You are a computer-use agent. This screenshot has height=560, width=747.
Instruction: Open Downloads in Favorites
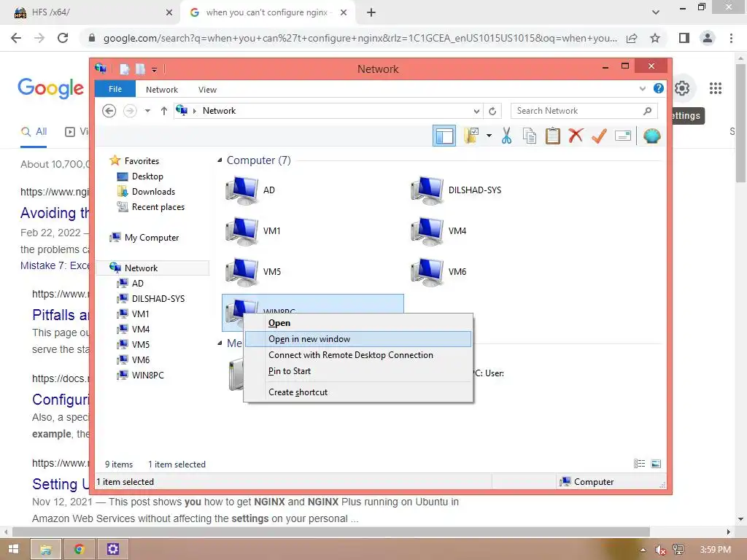(153, 192)
